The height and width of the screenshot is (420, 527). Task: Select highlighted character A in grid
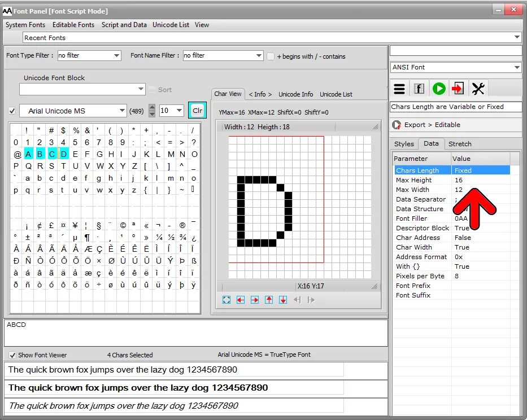pyautogui.click(x=28, y=154)
